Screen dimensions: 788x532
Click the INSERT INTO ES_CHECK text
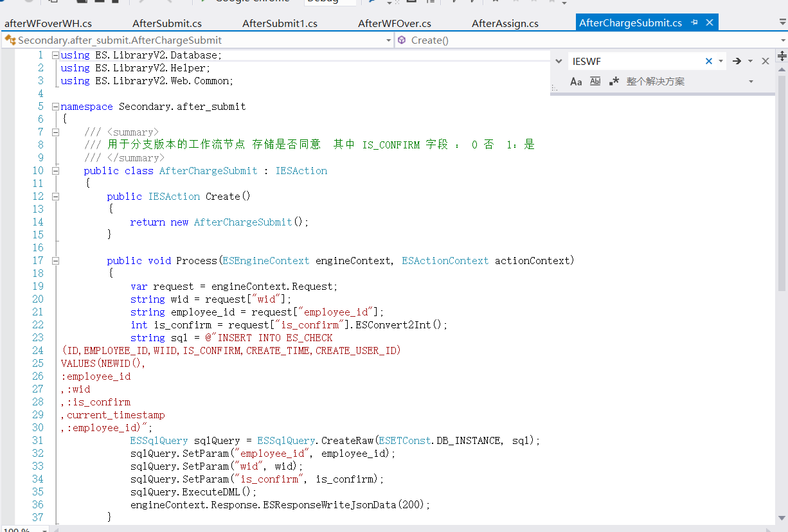(x=275, y=338)
